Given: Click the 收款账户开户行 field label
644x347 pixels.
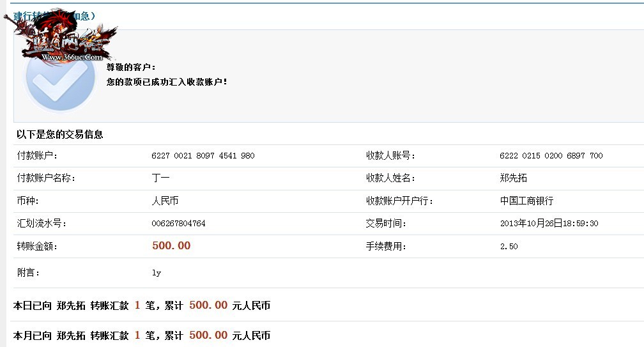Looking at the screenshot, I should [399, 201].
